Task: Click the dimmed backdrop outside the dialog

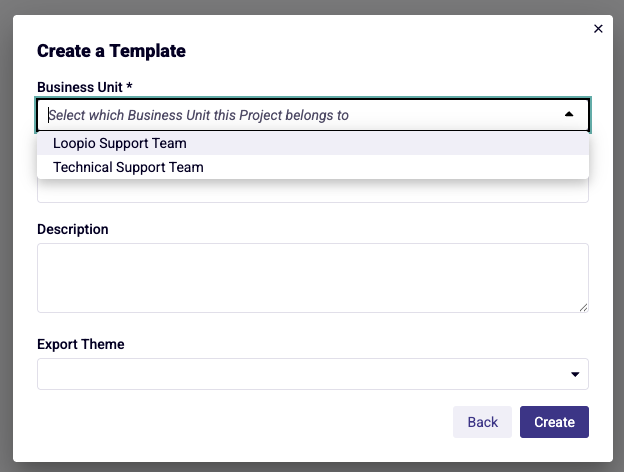Action: click(6, 239)
